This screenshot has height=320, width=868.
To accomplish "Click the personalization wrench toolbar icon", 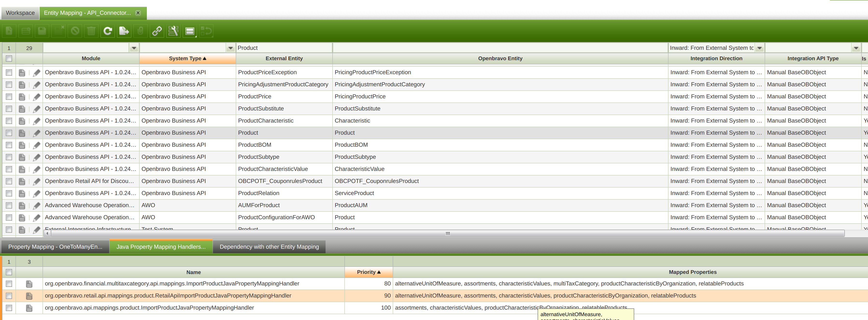I will (173, 31).
